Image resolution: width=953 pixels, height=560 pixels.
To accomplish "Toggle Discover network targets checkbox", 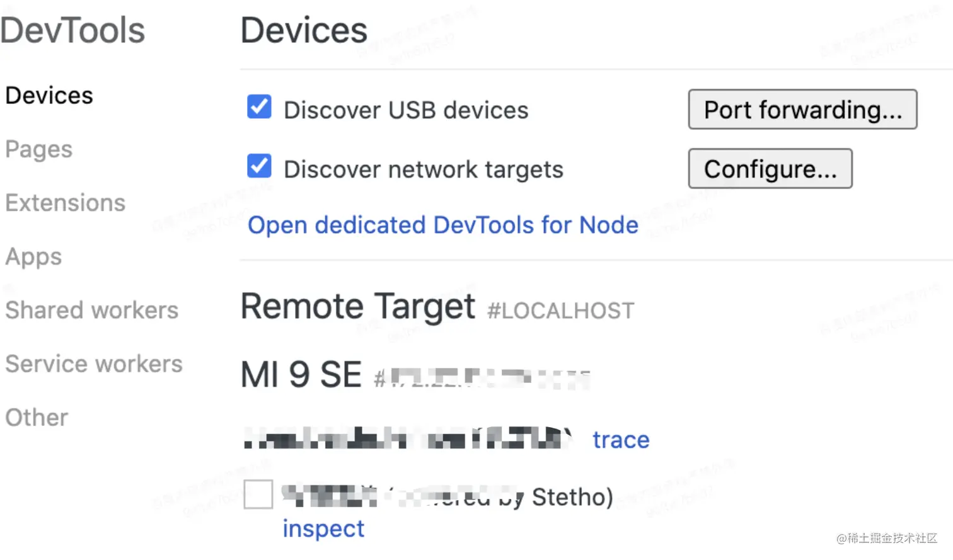I will click(x=259, y=166).
